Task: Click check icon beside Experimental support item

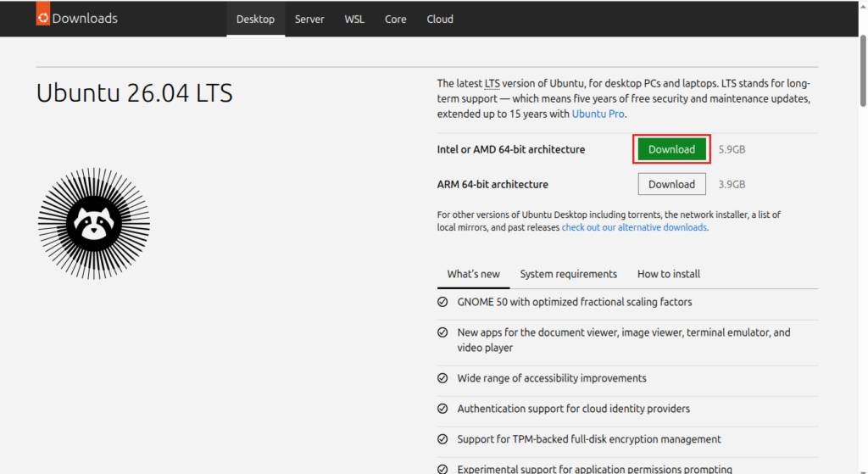Action: 442,469
